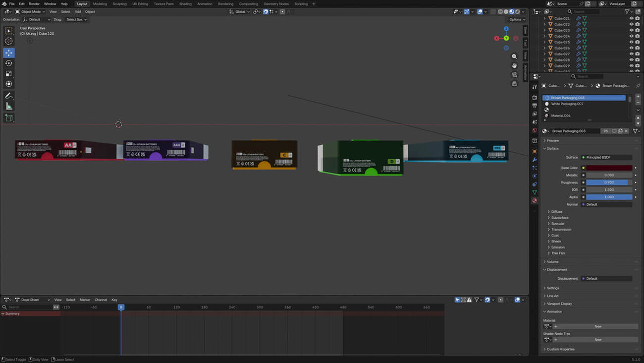The image size is (644, 363).
Task: Activate the 3D Cursor tool
Action: pyautogui.click(x=9, y=41)
